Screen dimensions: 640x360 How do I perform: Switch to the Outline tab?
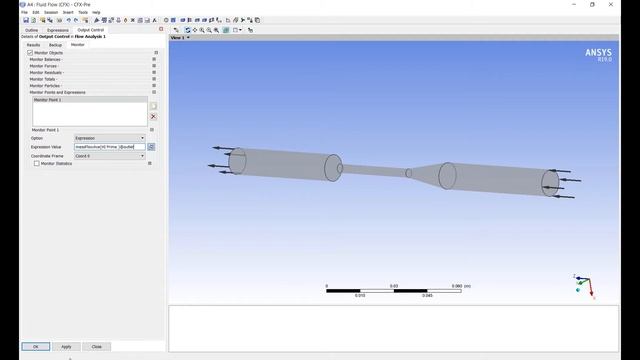coord(31,30)
